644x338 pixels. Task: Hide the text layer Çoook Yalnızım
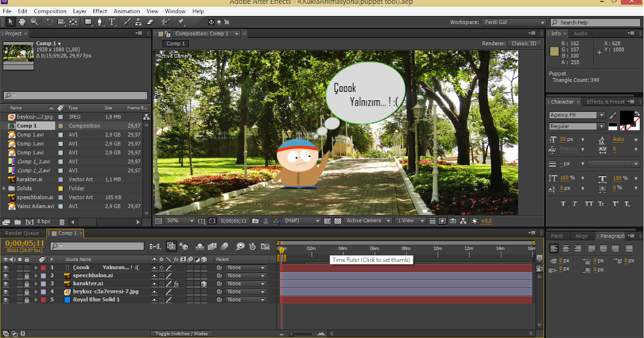[6, 267]
